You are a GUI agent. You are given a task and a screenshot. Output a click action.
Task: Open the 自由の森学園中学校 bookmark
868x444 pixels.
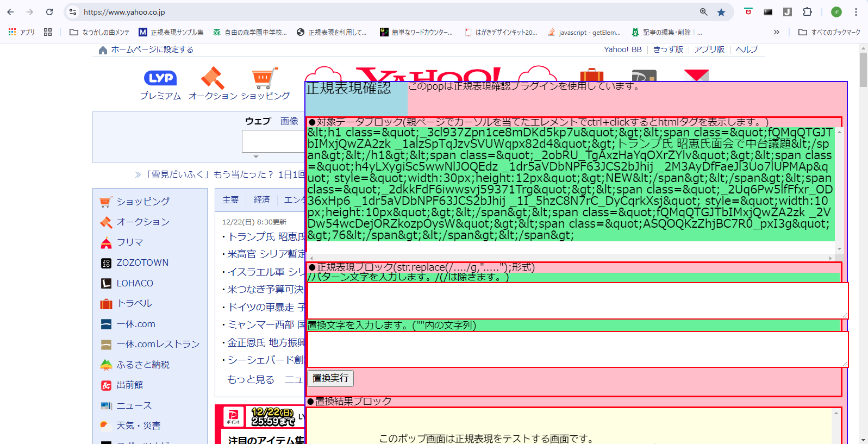(250, 32)
